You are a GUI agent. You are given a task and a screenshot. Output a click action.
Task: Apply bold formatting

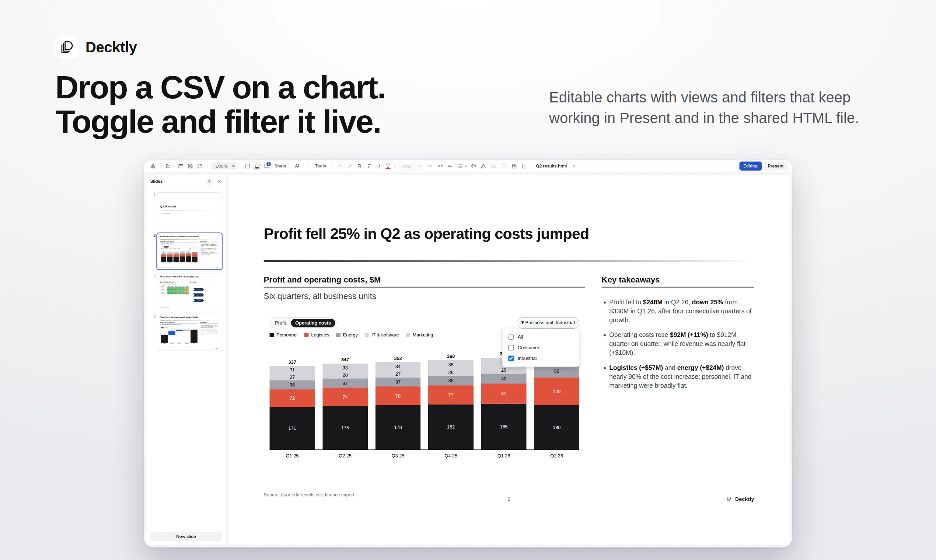point(359,166)
